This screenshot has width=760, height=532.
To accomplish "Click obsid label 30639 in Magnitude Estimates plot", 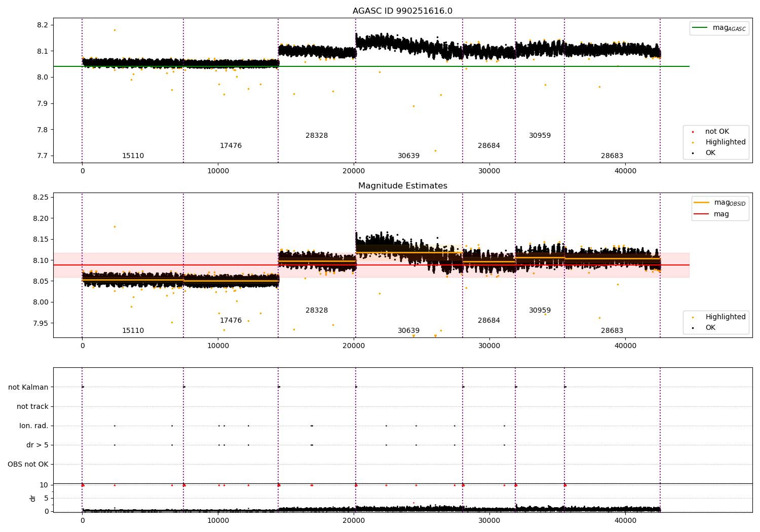I will [x=408, y=331].
